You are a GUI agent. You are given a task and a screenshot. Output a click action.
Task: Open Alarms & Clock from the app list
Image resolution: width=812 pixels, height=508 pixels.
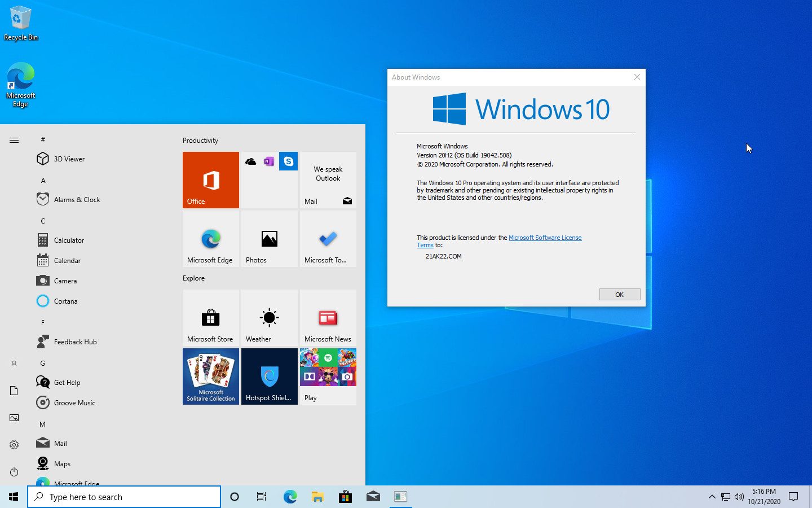coord(101,200)
